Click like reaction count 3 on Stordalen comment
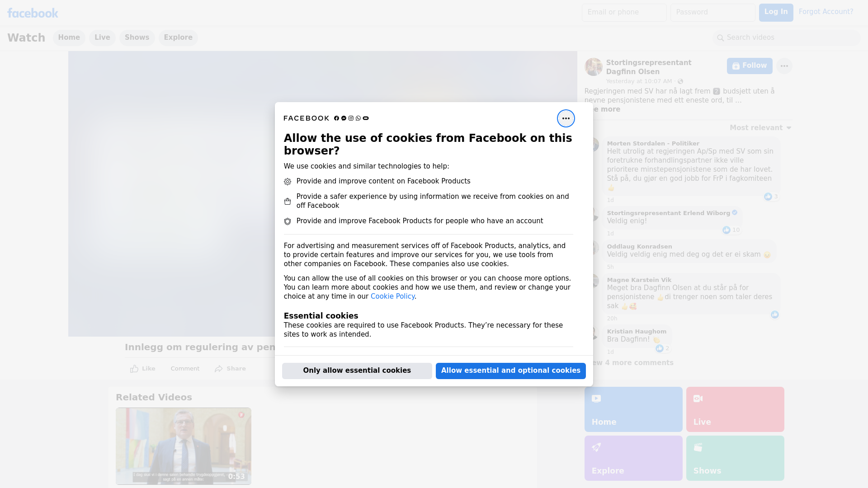The width and height of the screenshot is (868, 488). click(x=771, y=197)
